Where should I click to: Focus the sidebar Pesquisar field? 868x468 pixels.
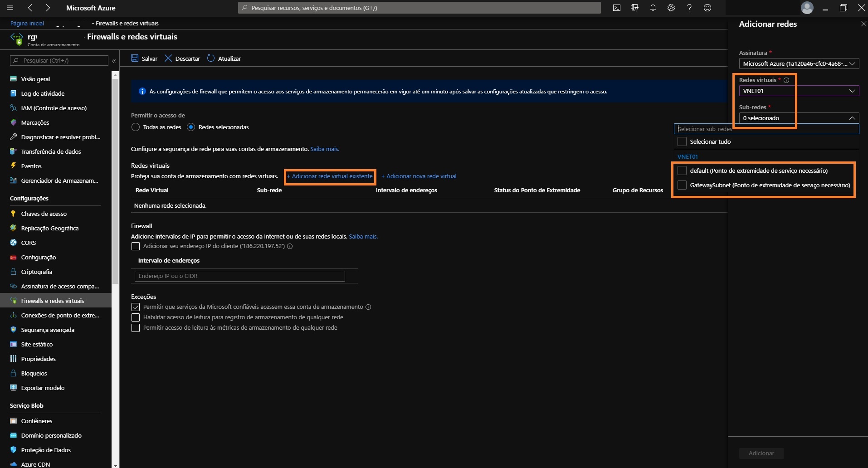59,60
